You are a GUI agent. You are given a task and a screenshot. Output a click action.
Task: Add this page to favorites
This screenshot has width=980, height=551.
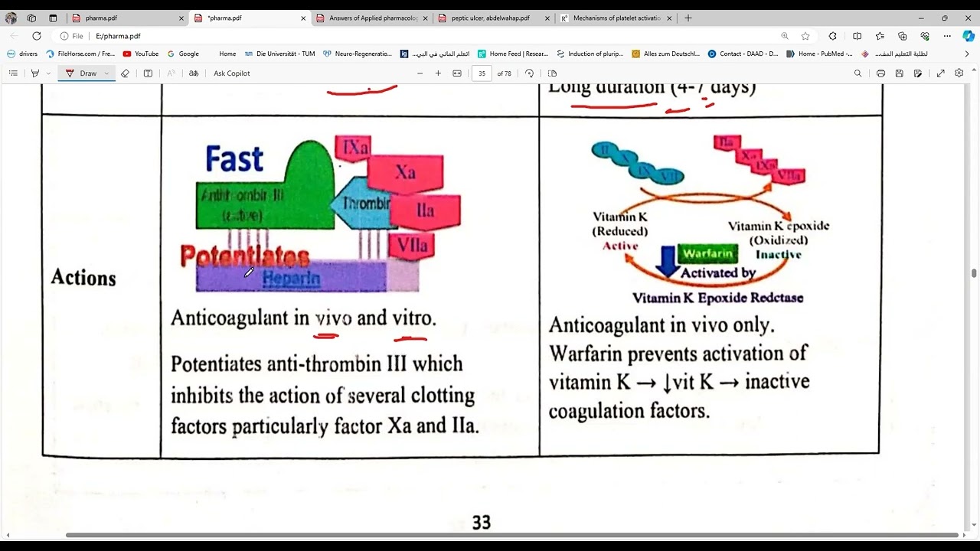pyautogui.click(x=805, y=36)
